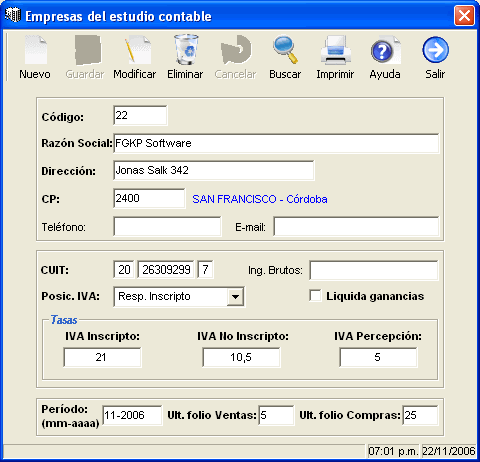This screenshot has width=480, height=462.
Task: Click the greyed Guardar icon
Action: (87, 50)
